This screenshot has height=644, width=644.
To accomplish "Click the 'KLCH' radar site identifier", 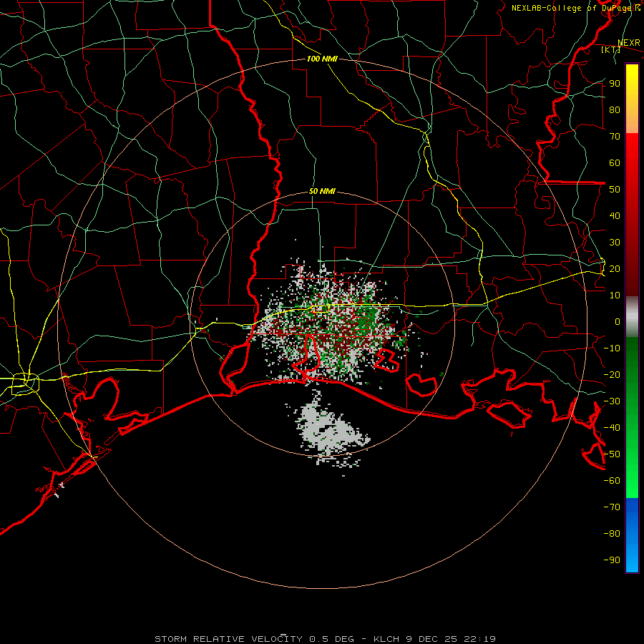I will coord(386,639).
